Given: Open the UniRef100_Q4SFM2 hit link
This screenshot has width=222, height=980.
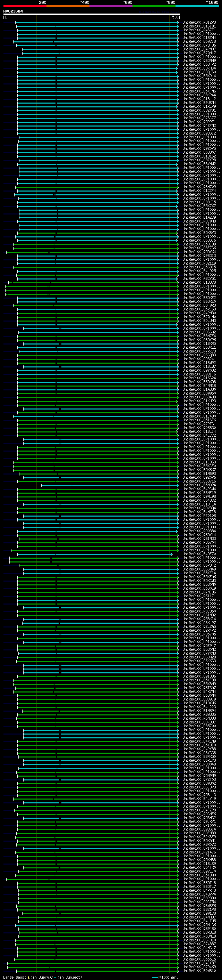Looking at the screenshot, I should tap(199, 125).
